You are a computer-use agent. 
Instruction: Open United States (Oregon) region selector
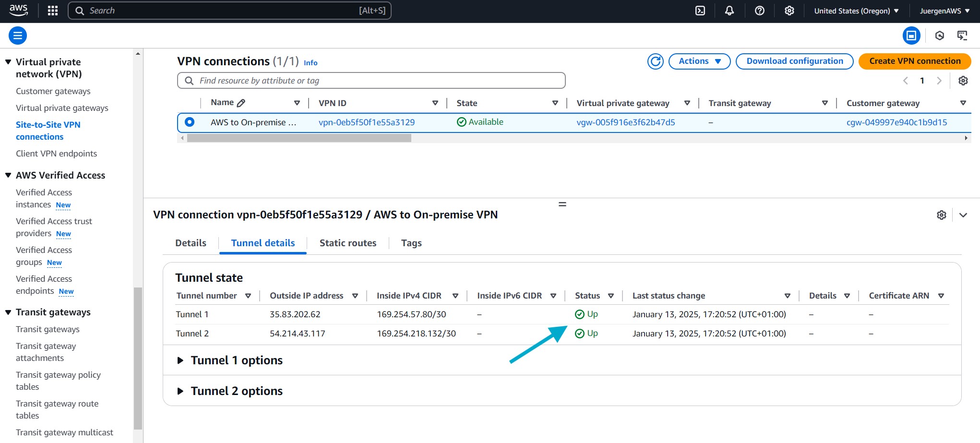[856, 11]
